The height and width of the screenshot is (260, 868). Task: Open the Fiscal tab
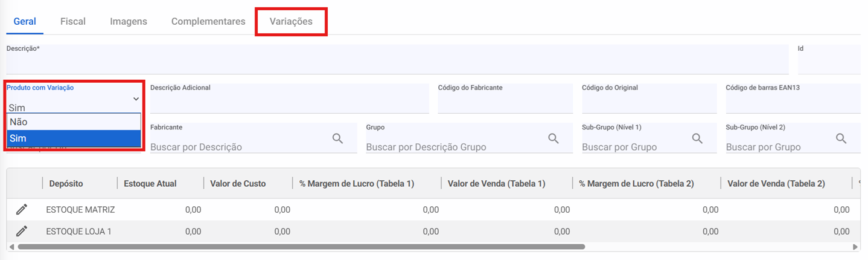73,21
